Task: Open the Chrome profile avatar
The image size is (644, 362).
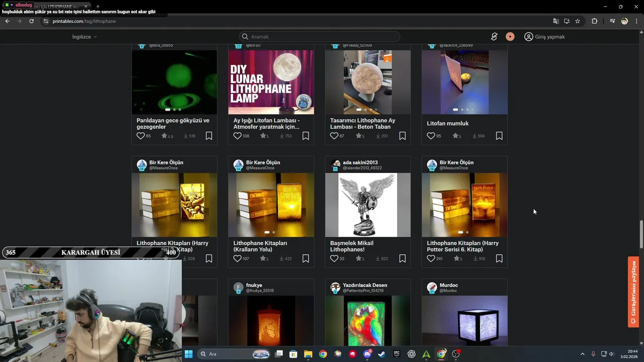Action: point(624,21)
